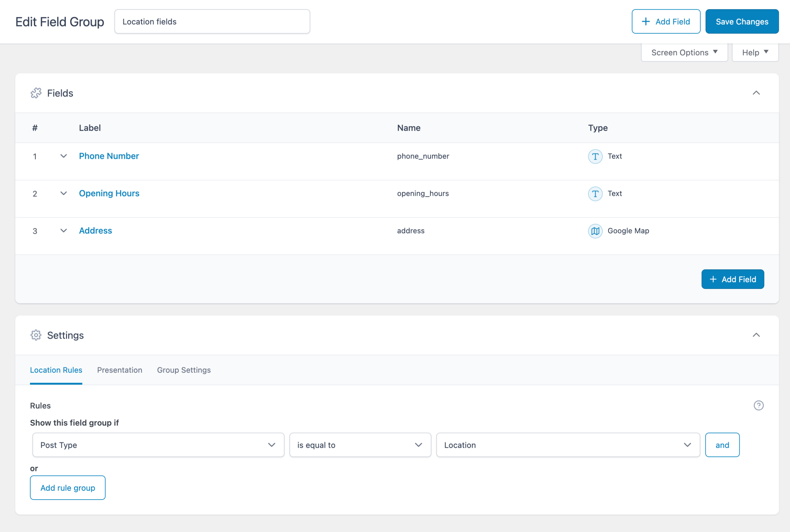The image size is (790, 532).
Task: Expand the Opening Hours field row
Action: tap(64, 193)
